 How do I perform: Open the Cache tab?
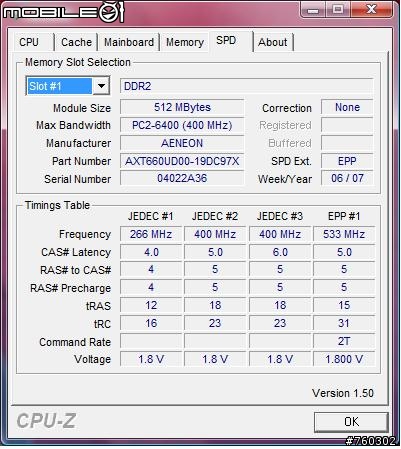[76, 42]
